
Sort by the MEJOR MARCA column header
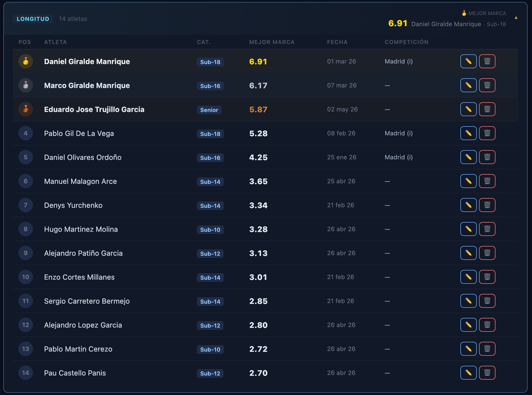coord(272,42)
